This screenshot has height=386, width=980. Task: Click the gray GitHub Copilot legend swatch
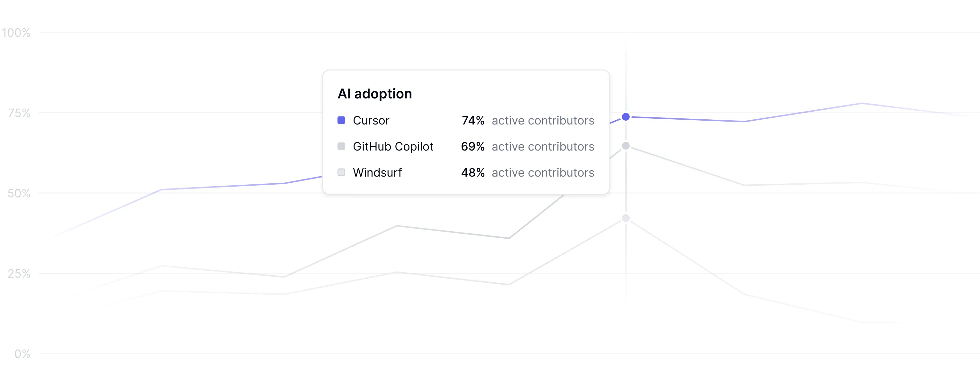pyautogui.click(x=341, y=146)
